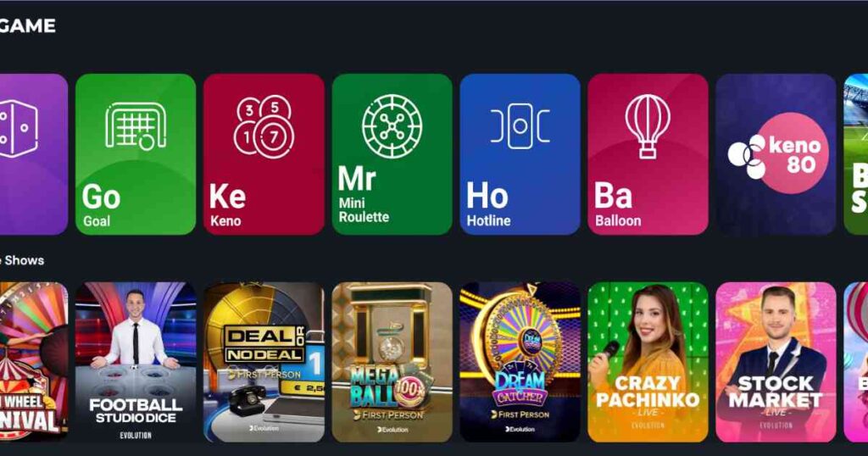Open Crazy Pachinko Live show
The width and height of the screenshot is (868, 456).
pos(648,362)
